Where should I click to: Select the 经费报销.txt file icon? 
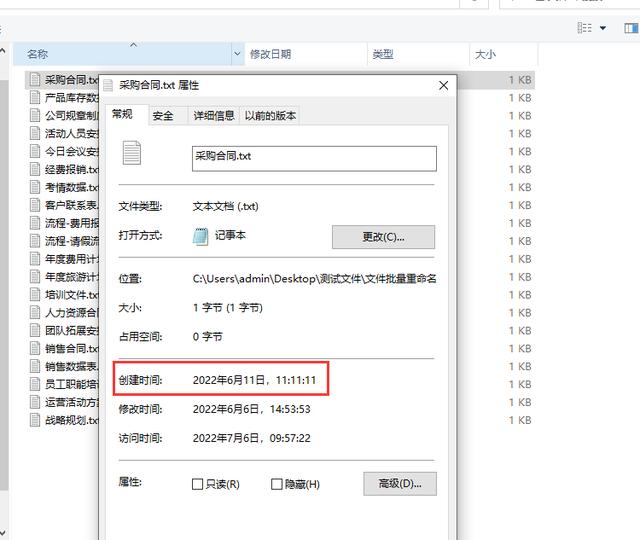coord(35,169)
